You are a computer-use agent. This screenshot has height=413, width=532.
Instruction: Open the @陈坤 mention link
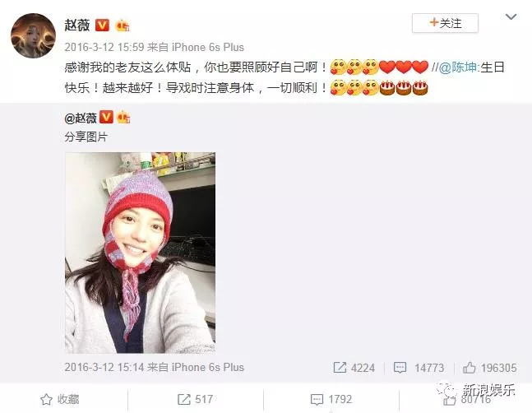[x=459, y=67]
